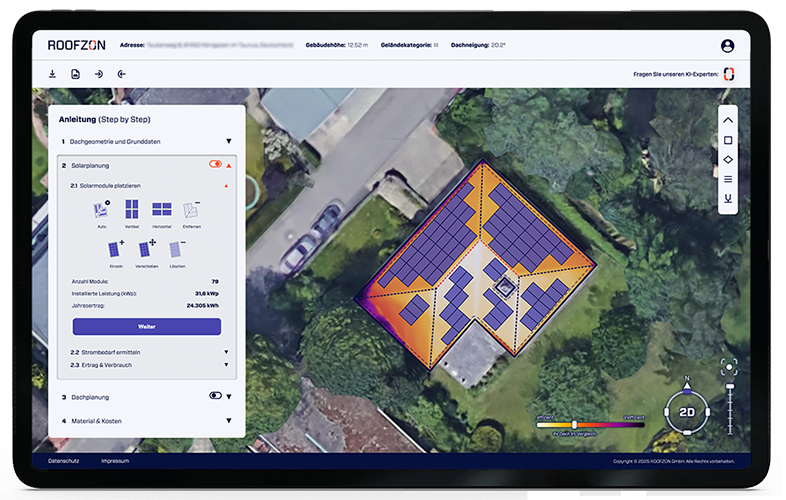Image resolution: width=786 pixels, height=500 pixels.
Task: Open the Impressum footer link
Action: tap(114, 461)
